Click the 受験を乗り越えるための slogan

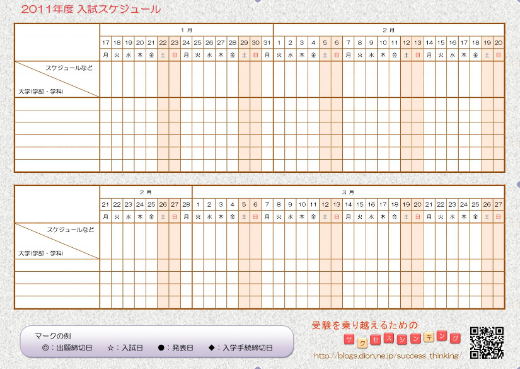(365, 325)
